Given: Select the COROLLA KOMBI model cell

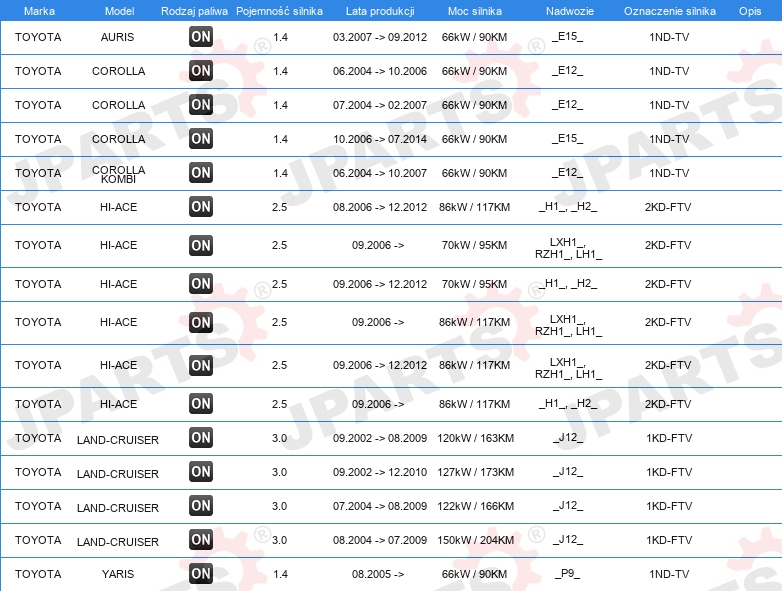Looking at the screenshot, I should [x=118, y=175].
